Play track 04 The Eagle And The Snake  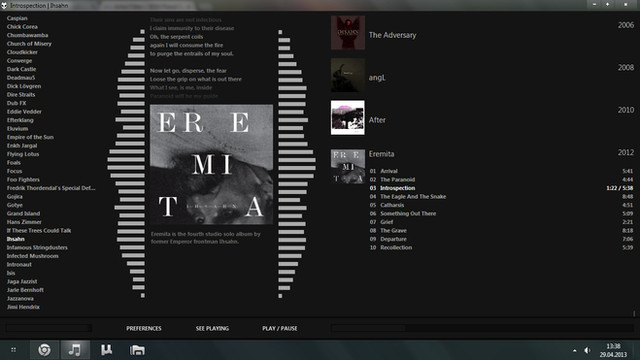pyautogui.click(x=413, y=196)
